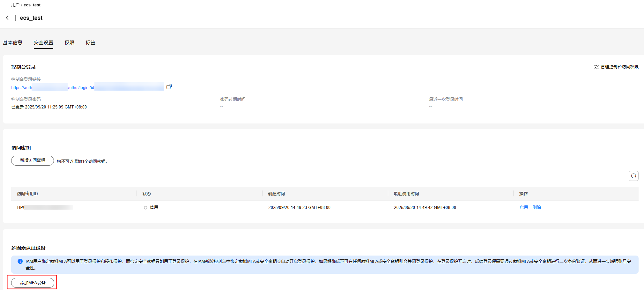Switch to the 基本信息 tab
This screenshot has height=290, width=644.
click(x=13, y=43)
